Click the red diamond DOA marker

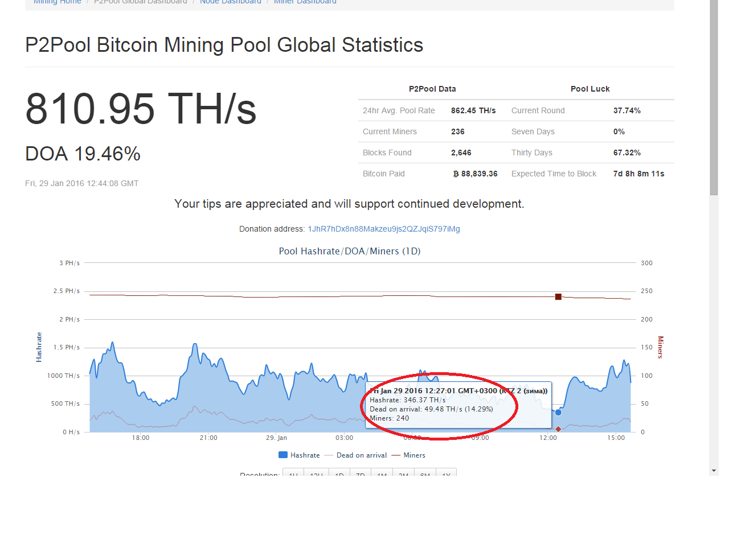[558, 429]
